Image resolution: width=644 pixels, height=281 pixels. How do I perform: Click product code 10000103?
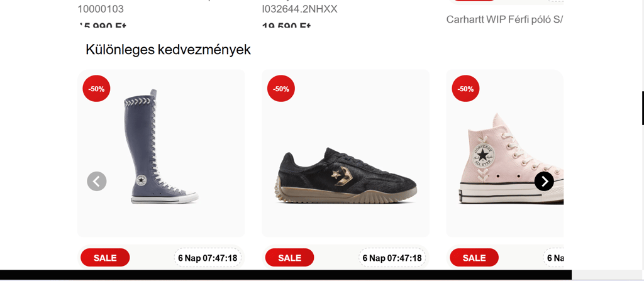point(101,9)
